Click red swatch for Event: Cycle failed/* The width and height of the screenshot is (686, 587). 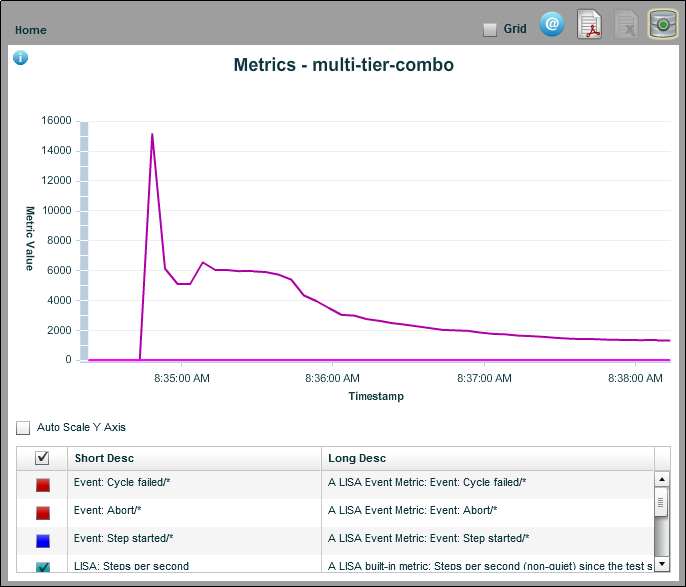[x=43, y=485]
